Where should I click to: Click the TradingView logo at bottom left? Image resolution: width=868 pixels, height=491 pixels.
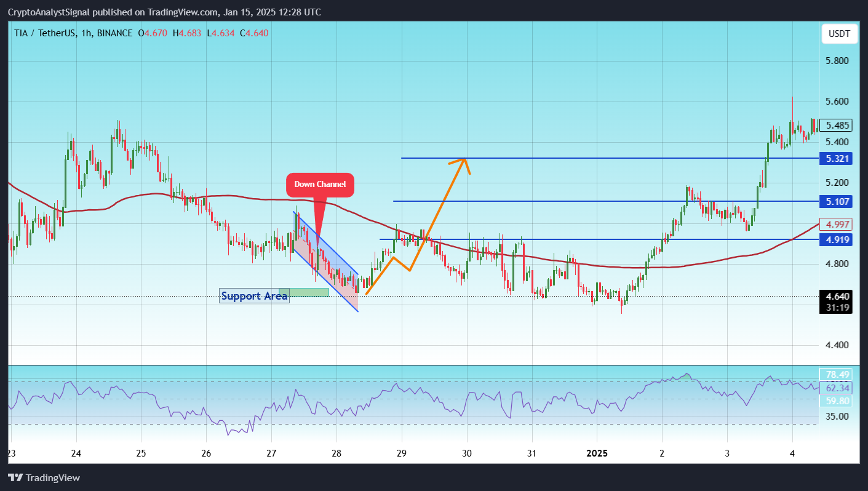pyautogui.click(x=44, y=477)
